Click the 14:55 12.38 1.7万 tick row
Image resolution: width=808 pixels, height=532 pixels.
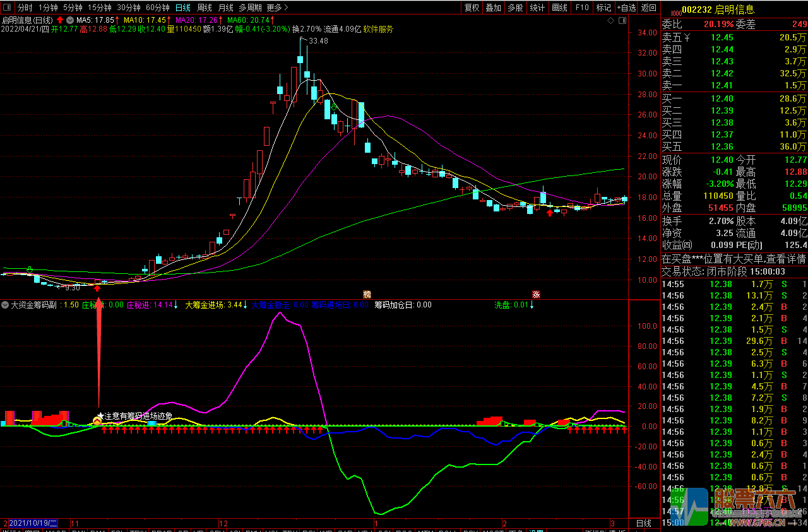click(734, 285)
